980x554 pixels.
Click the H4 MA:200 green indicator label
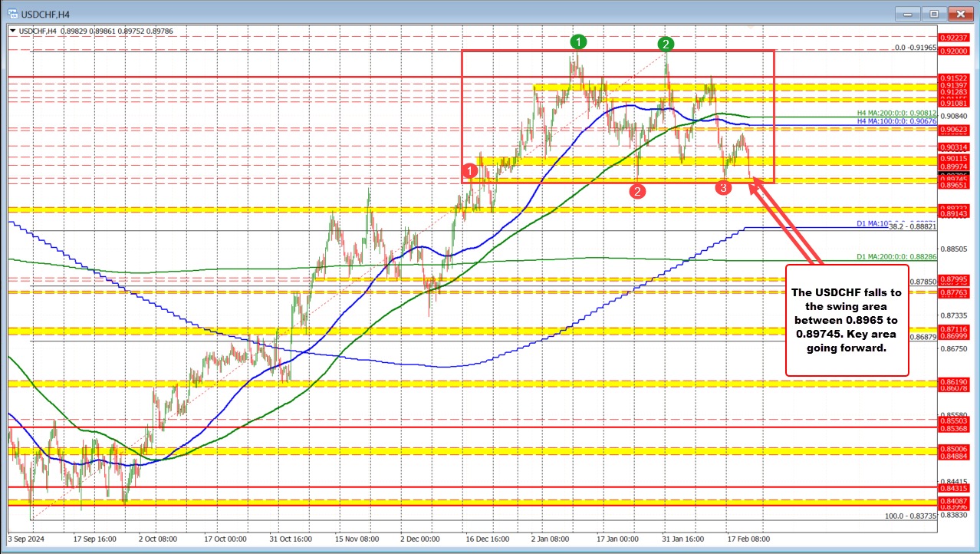[896, 112]
